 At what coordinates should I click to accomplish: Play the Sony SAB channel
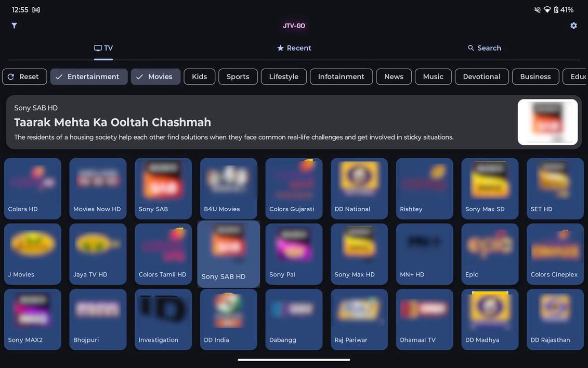pyautogui.click(x=163, y=188)
